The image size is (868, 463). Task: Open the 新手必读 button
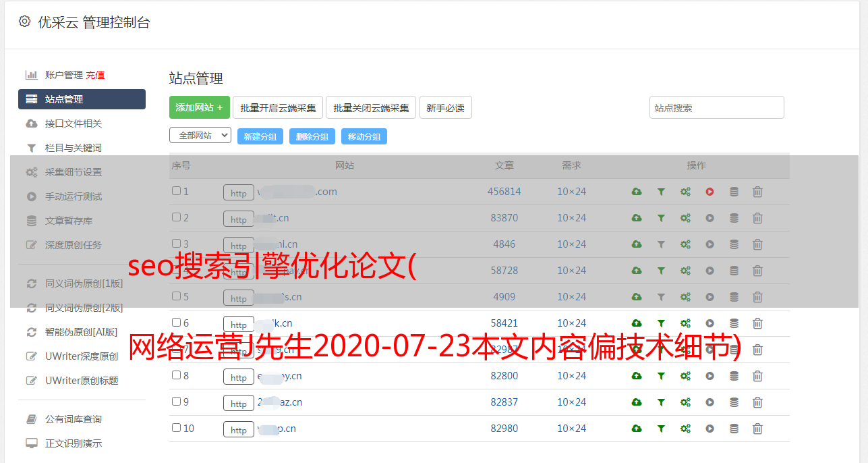click(x=446, y=107)
